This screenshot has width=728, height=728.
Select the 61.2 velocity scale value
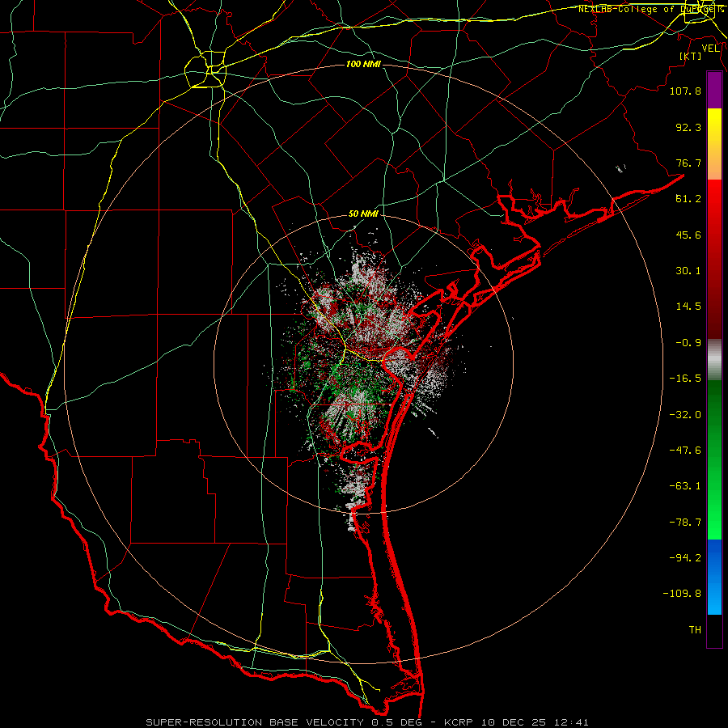click(x=688, y=199)
